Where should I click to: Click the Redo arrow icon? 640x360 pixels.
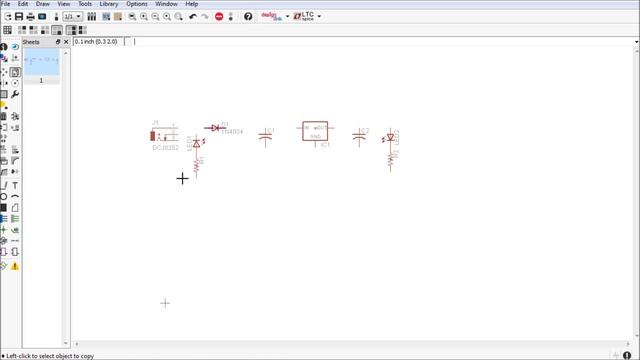click(x=205, y=16)
